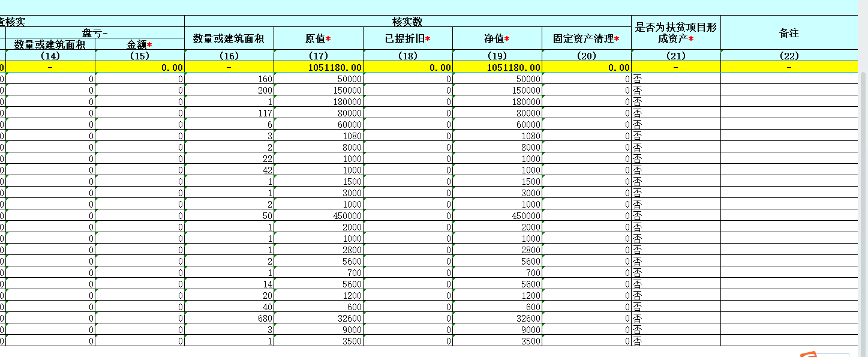Click the 核实数 group header
Viewport: 868px width, 357px height.
(408, 21)
